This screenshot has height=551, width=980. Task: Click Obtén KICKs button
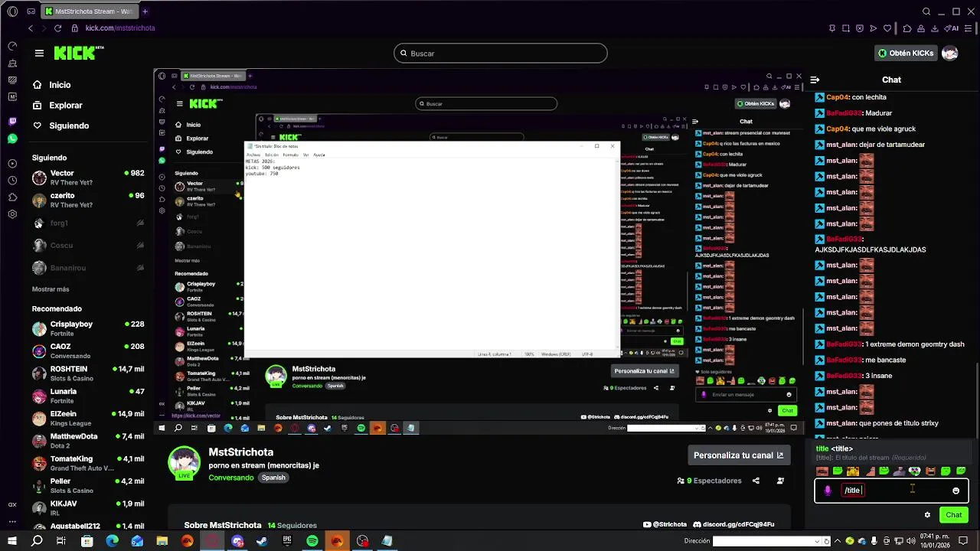coord(906,53)
